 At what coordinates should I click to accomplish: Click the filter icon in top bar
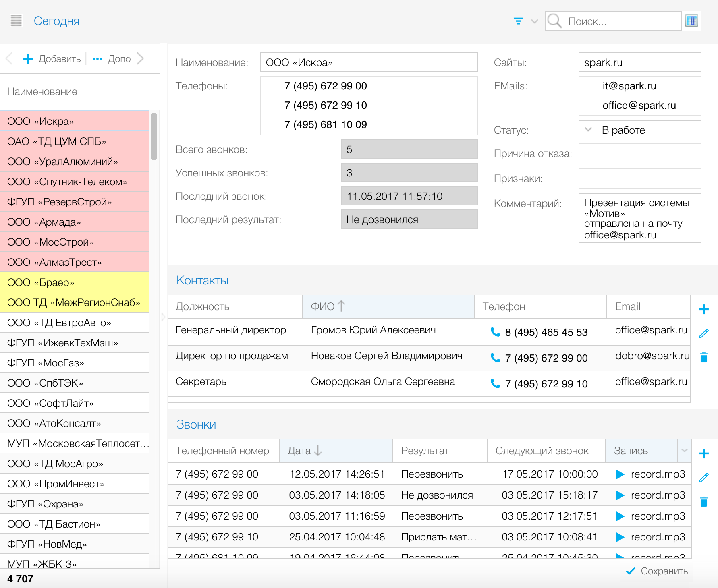tap(518, 21)
